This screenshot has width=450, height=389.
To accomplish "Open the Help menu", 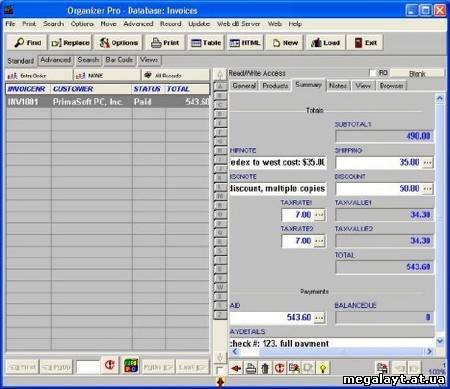I will point(295,24).
